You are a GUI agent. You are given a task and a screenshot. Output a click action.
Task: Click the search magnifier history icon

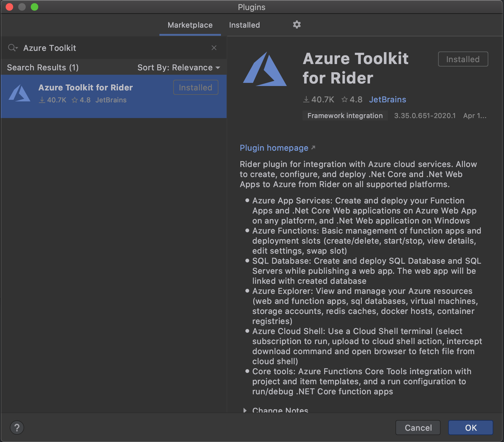click(x=13, y=48)
